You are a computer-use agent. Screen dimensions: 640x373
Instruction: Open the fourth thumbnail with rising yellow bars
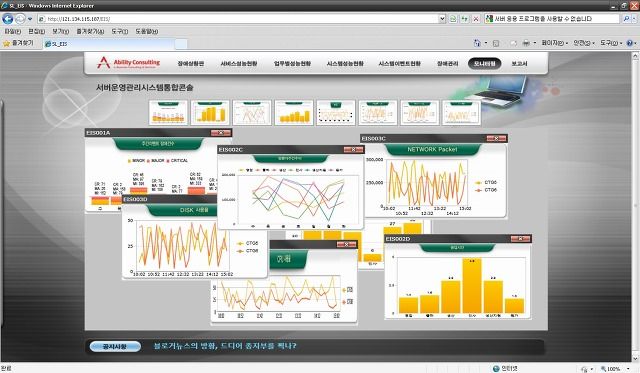click(294, 112)
